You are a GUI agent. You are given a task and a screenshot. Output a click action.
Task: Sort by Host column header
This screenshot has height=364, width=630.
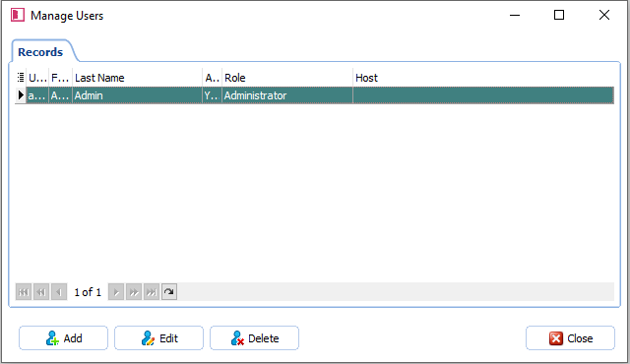[x=483, y=78]
